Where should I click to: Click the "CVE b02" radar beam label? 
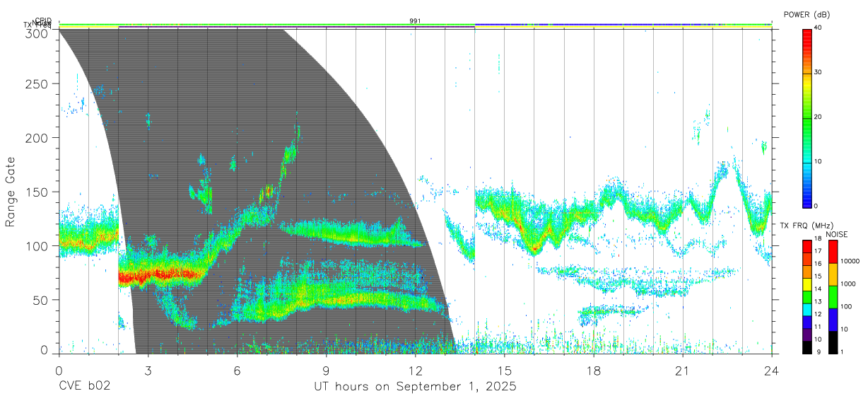click(x=83, y=387)
